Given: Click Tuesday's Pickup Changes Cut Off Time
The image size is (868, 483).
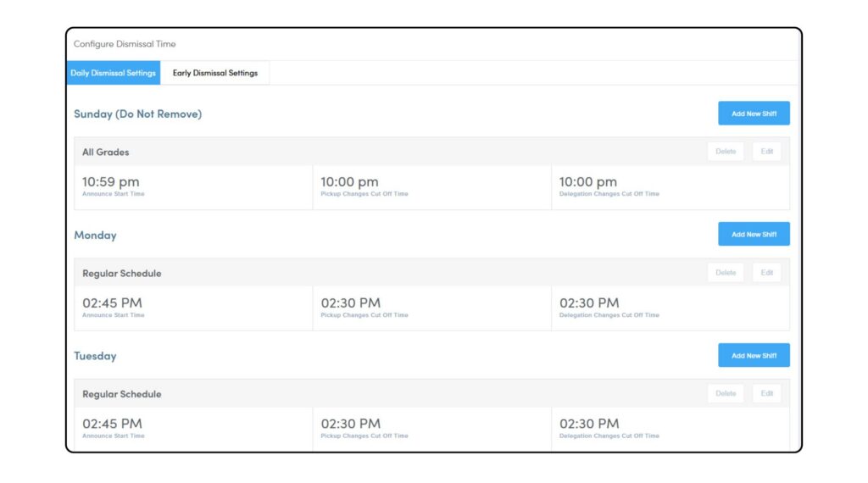Looking at the screenshot, I should coord(350,424).
